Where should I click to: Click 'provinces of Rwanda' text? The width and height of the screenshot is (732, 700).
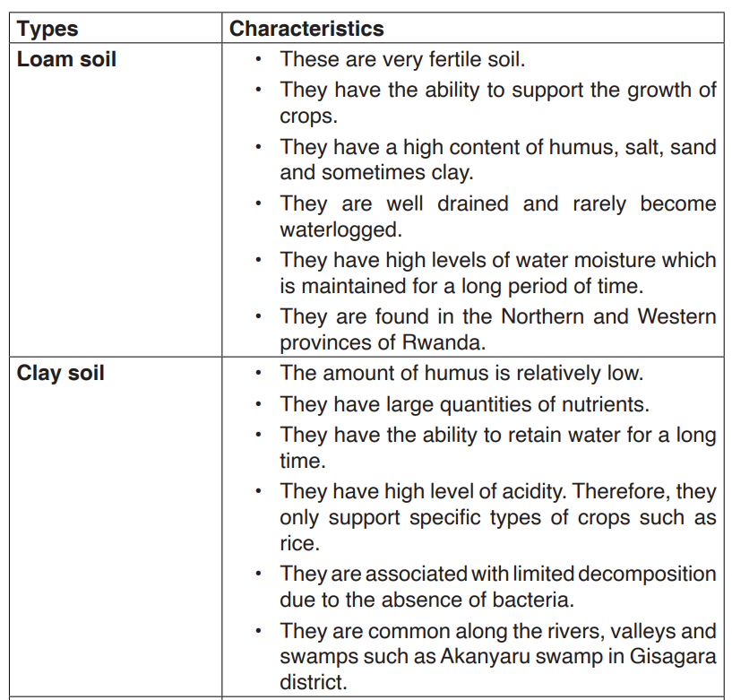click(383, 342)
